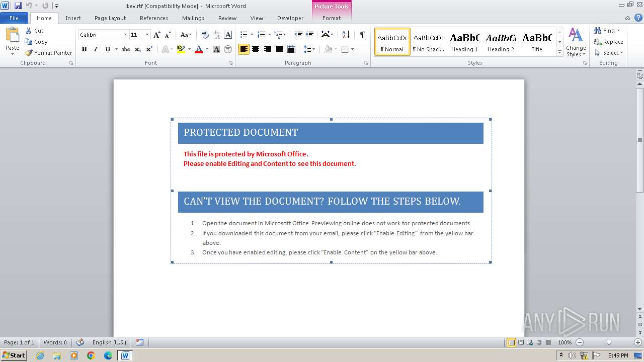Apply the Normal style

[392, 42]
